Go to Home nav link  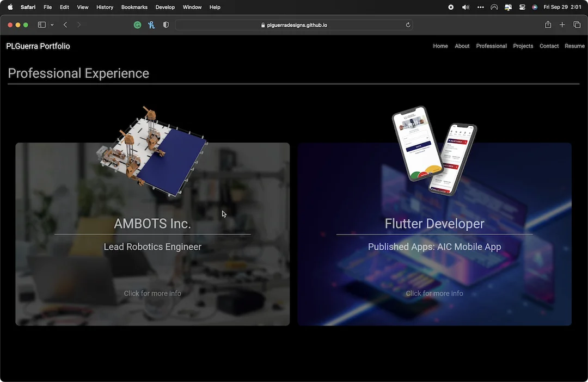coord(440,46)
